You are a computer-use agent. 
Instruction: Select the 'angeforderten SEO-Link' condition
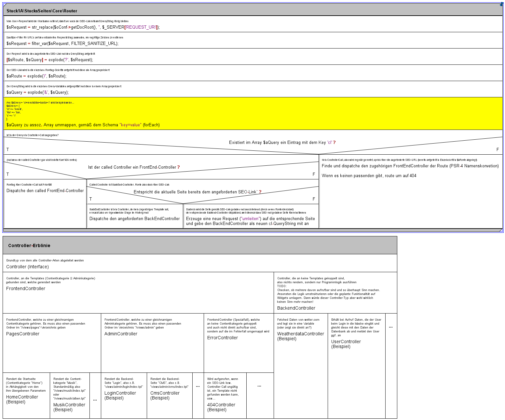pyautogui.click(x=197, y=192)
